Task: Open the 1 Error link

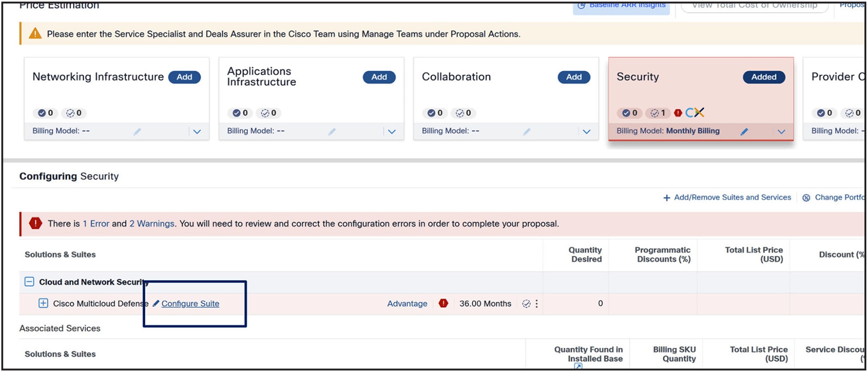Action: [96, 223]
